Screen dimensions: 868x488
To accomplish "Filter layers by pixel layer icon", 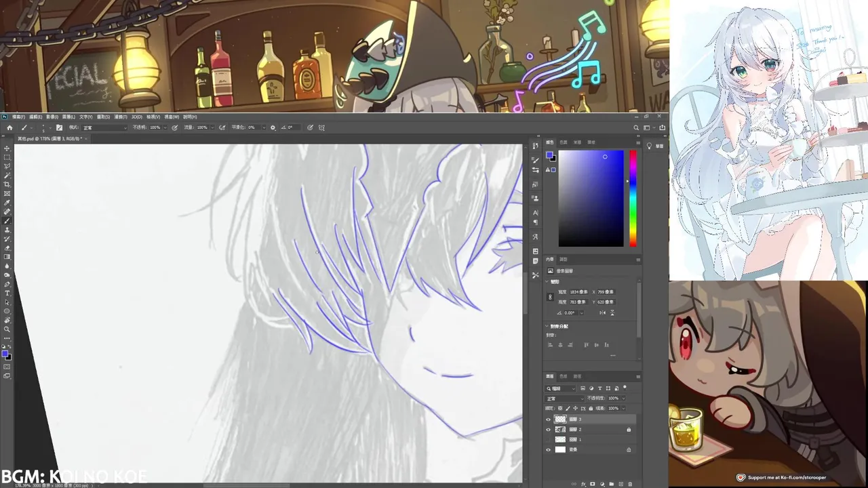I will (x=583, y=388).
